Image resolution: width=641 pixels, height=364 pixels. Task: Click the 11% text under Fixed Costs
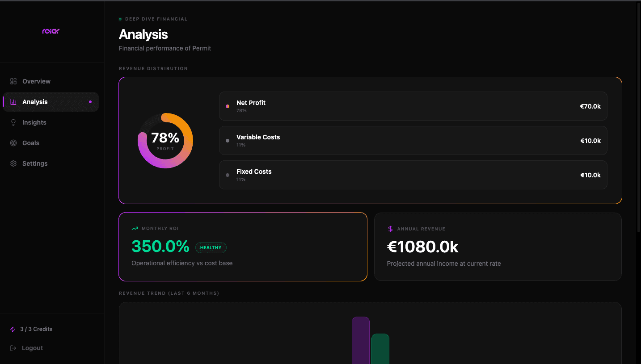(x=241, y=180)
